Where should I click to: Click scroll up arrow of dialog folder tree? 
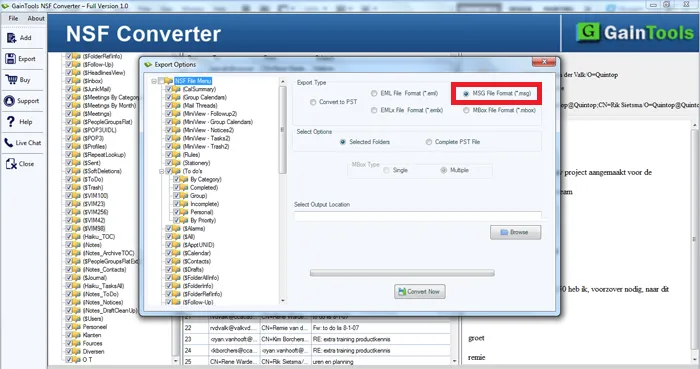(x=282, y=82)
